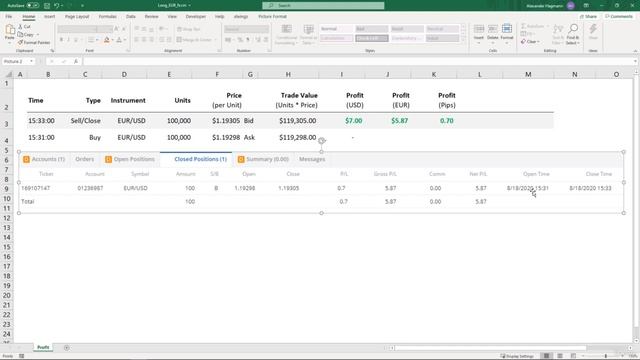640x360 pixels.
Task: Click the Paste icon
Action: tap(9, 30)
